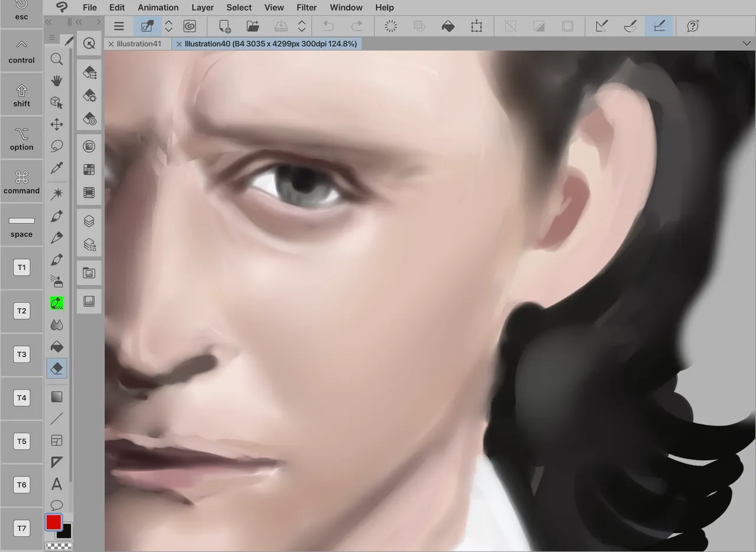Select the Eraser tool
756x552 pixels.
57,368
